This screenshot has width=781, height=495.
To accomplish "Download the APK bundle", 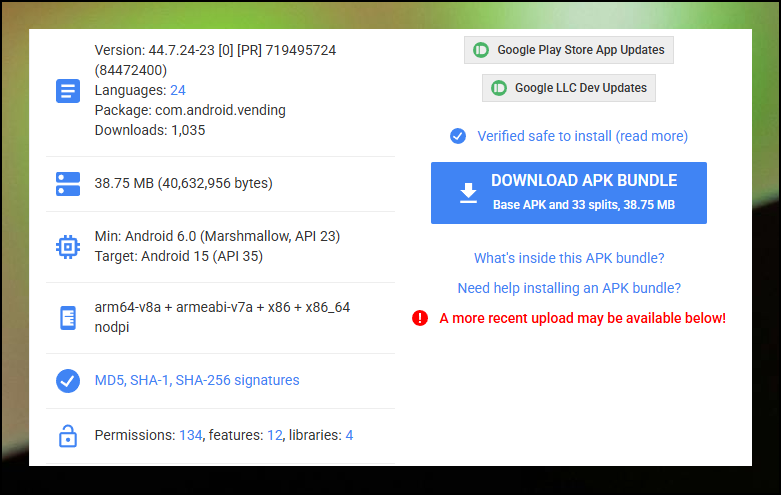I will [569, 193].
